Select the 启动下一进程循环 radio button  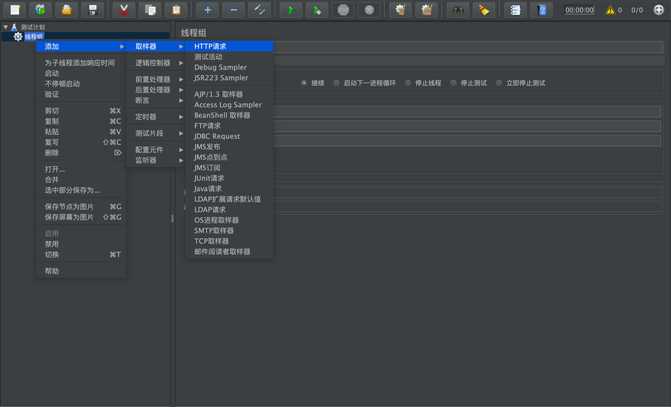336,83
